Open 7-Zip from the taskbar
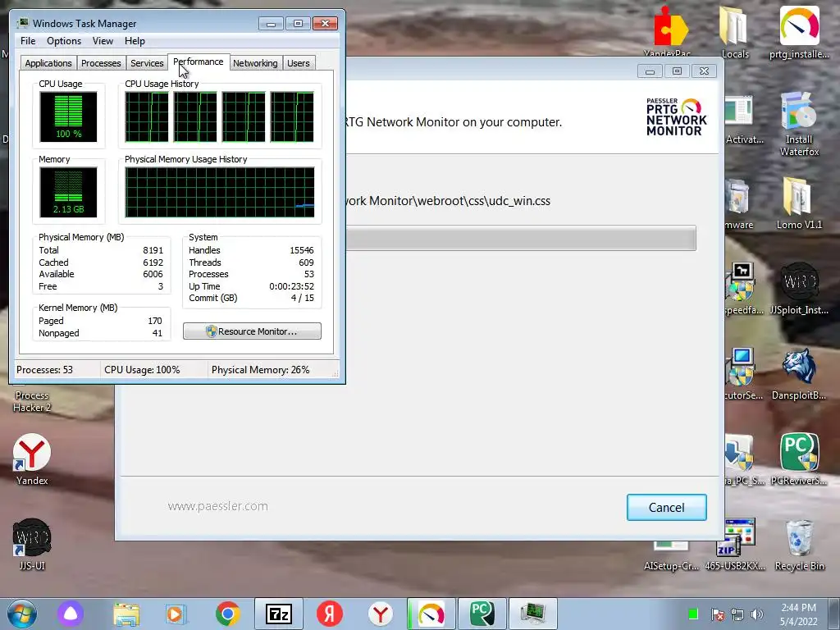Viewport: 840px width, 630px height. [279, 614]
